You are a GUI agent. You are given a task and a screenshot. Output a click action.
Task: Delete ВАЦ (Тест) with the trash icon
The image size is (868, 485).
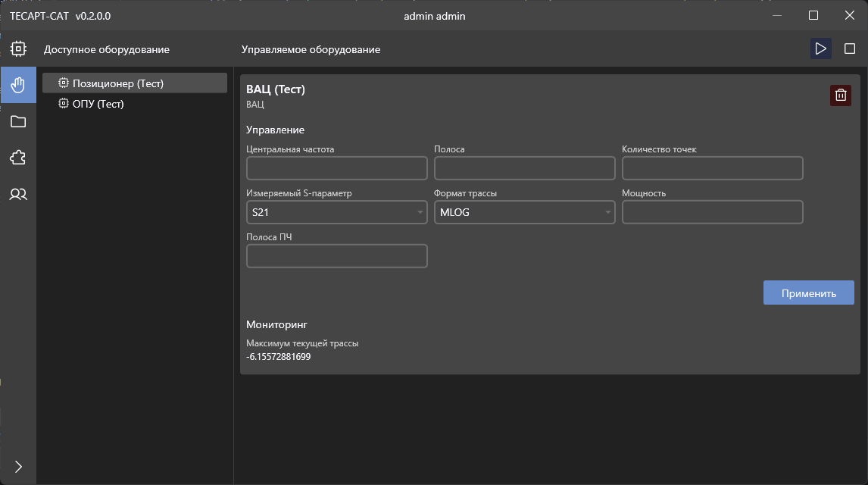click(840, 95)
